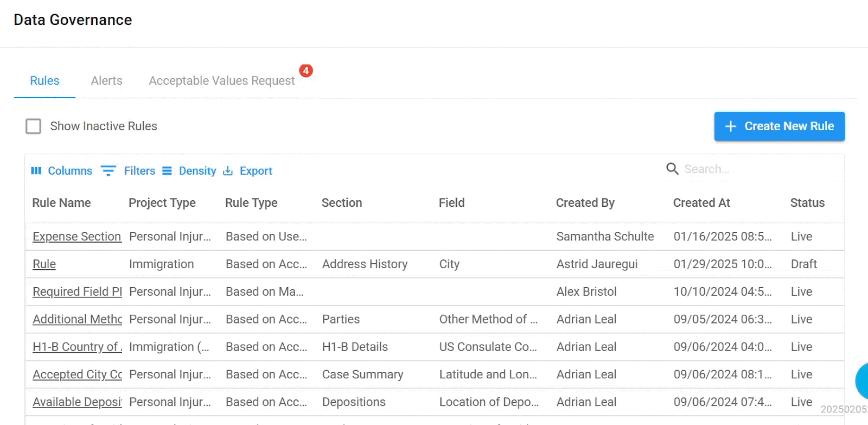Image resolution: width=868 pixels, height=425 pixels.
Task: Select the H1-B Details section cell
Action: [x=355, y=347]
